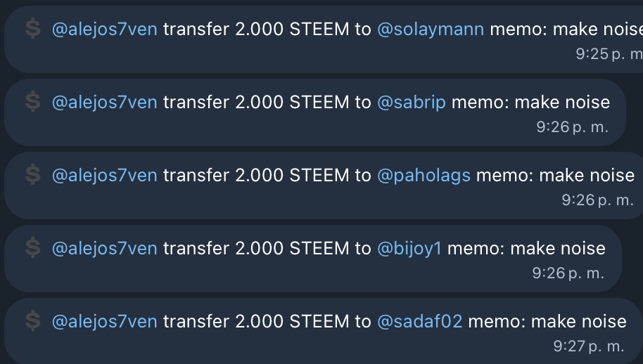
Task: Open the @sadaf02 mention link
Action: [x=419, y=322]
